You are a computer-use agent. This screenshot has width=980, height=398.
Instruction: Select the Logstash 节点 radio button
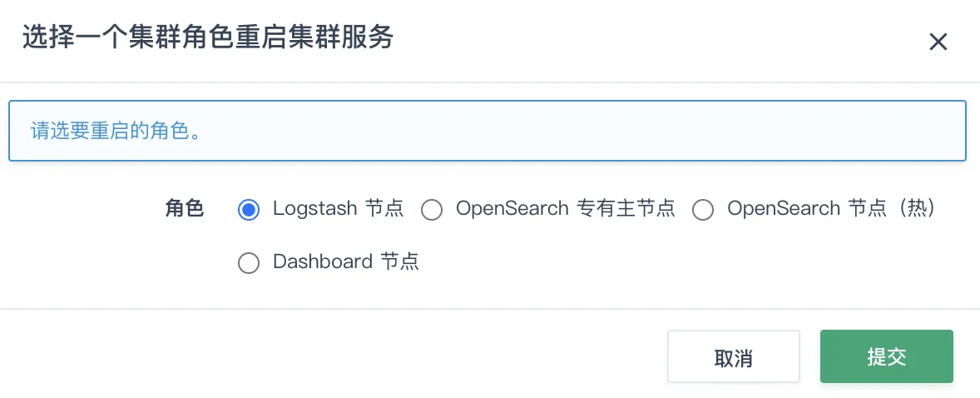click(x=249, y=210)
